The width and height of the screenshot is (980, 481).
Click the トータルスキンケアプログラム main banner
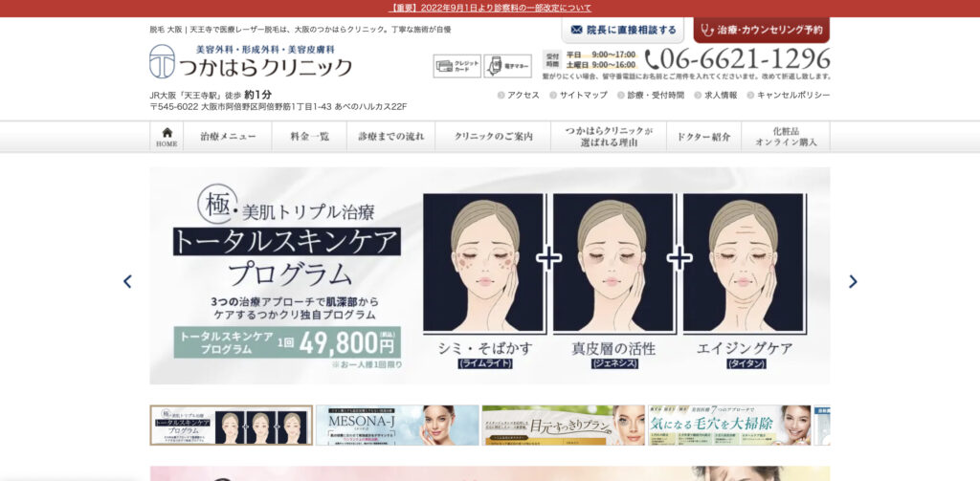tap(489, 275)
